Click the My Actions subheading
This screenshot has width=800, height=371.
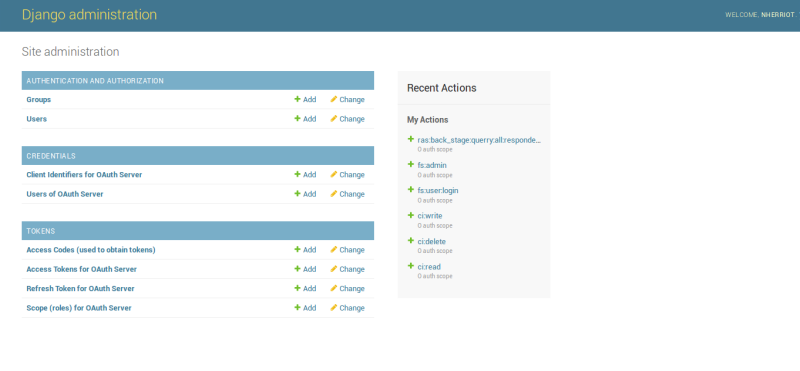click(428, 120)
